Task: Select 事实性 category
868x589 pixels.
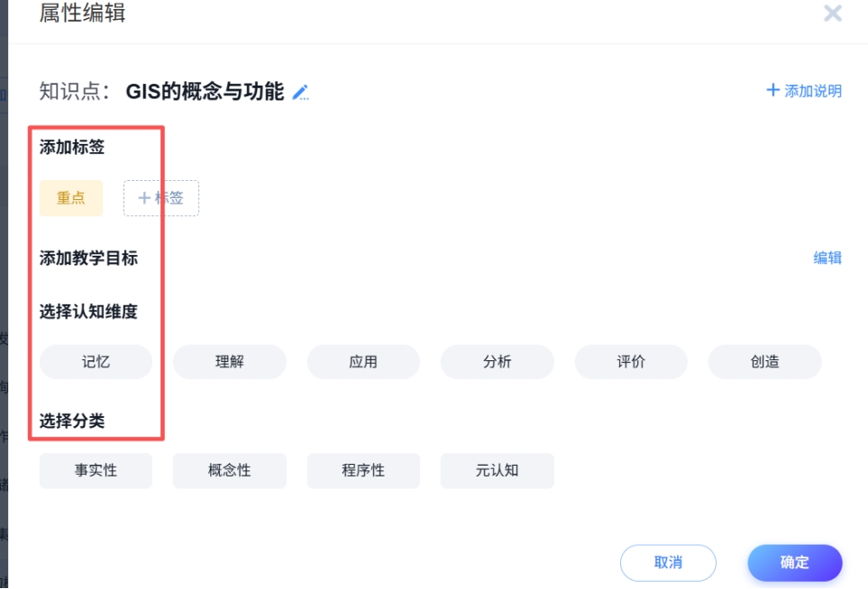Action: coord(96,471)
